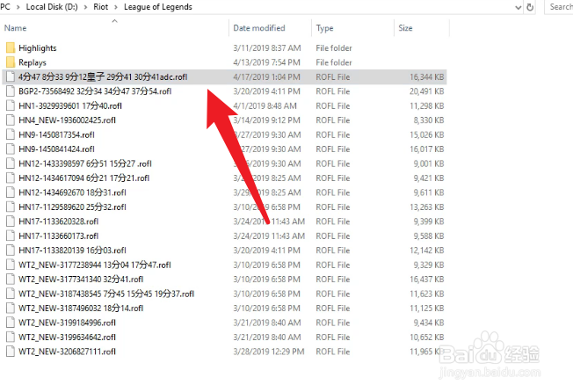Go to Riot folder in breadcrumb

[101, 7]
